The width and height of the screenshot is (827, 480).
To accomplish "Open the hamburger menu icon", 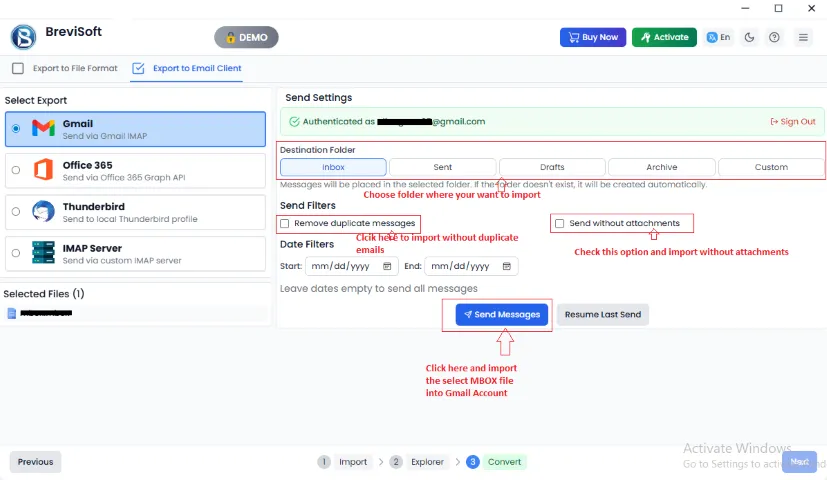I will coord(803,37).
